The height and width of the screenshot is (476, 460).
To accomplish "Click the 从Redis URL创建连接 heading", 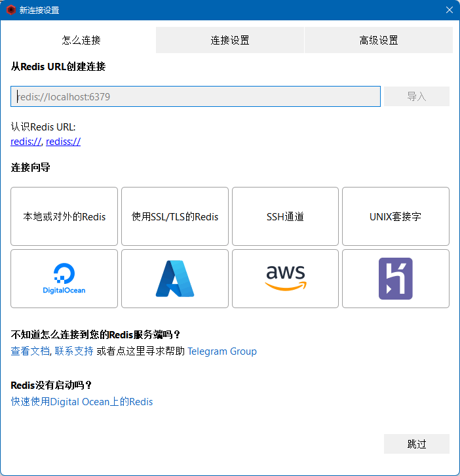I will (x=58, y=66).
